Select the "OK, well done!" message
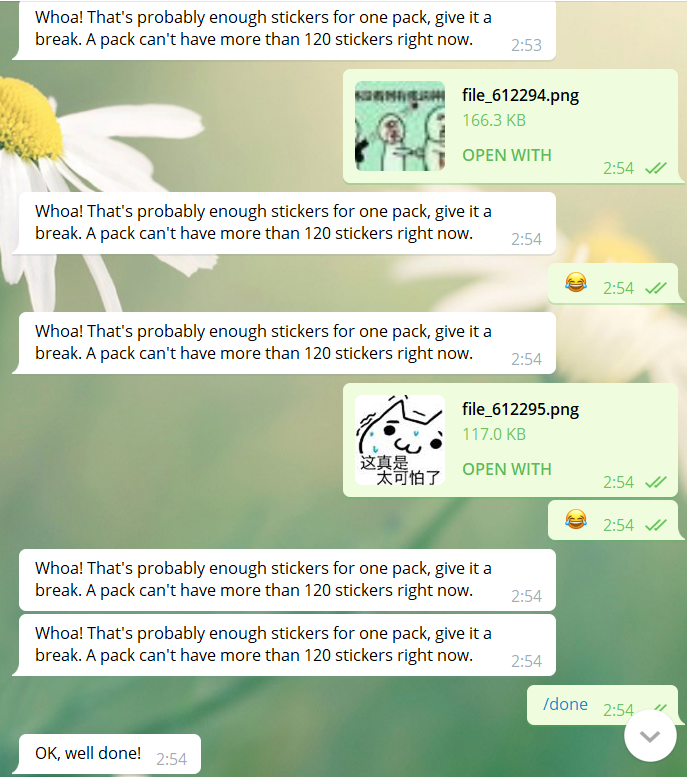This screenshot has height=777, width=687. coord(110,754)
